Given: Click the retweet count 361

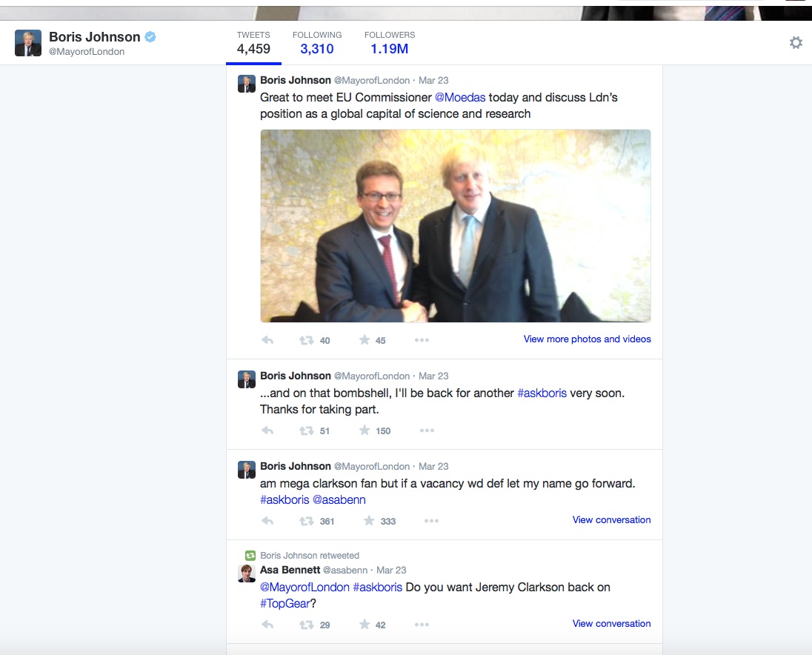Looking at the screenshot, I should 327,522.
